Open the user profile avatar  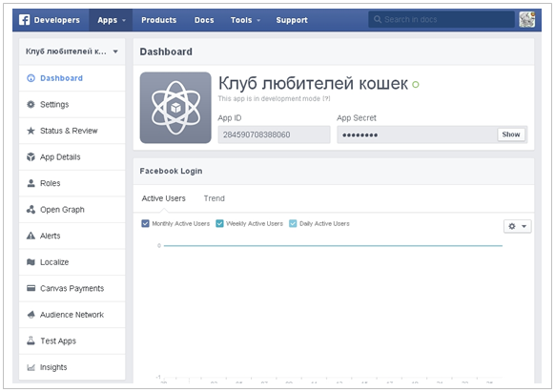(x=526, y=19)
